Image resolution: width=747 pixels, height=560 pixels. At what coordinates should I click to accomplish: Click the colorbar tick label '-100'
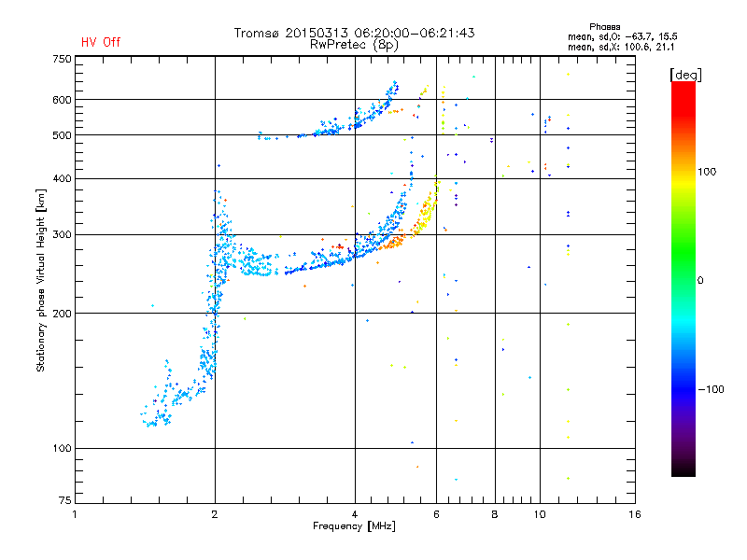point(711,389)
